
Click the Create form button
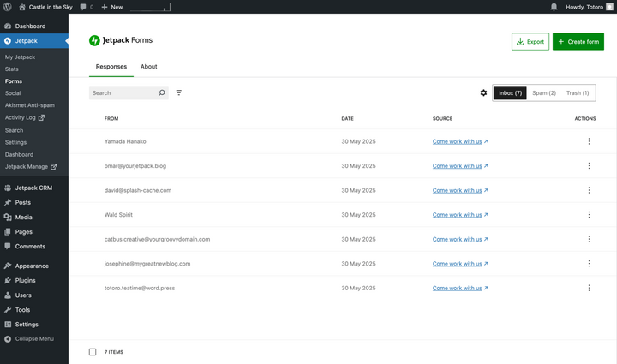[x=578, y=42]
